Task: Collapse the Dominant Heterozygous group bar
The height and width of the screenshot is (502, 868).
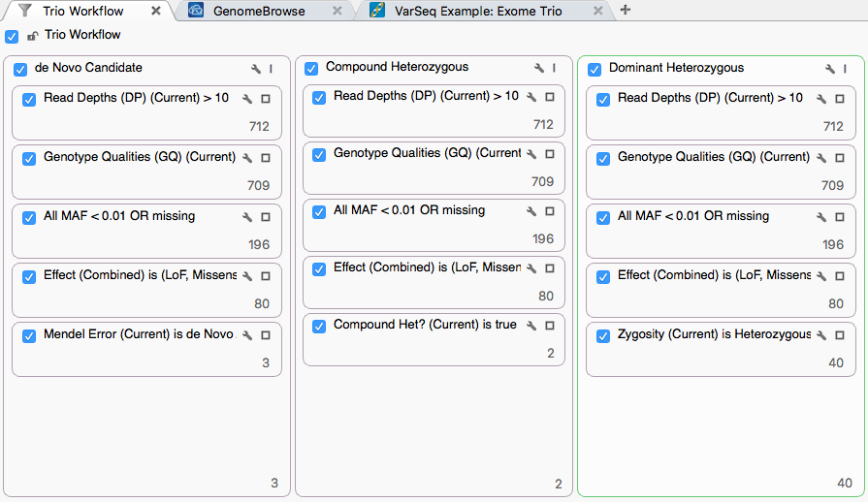Action: [x=845, y=69]
